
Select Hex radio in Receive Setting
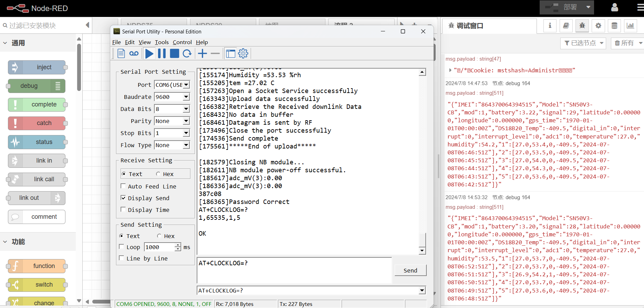point(158,174)
